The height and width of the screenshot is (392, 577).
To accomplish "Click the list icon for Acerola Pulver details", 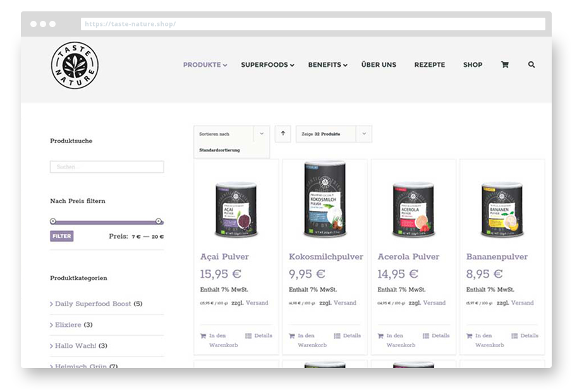I will click(426, 336).
